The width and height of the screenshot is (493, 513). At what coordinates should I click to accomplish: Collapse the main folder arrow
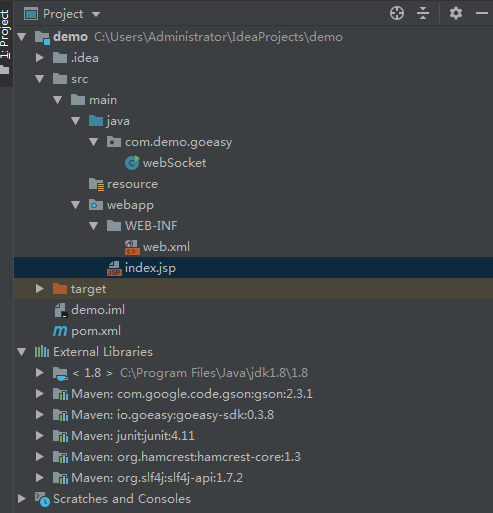tap(58, 100)
